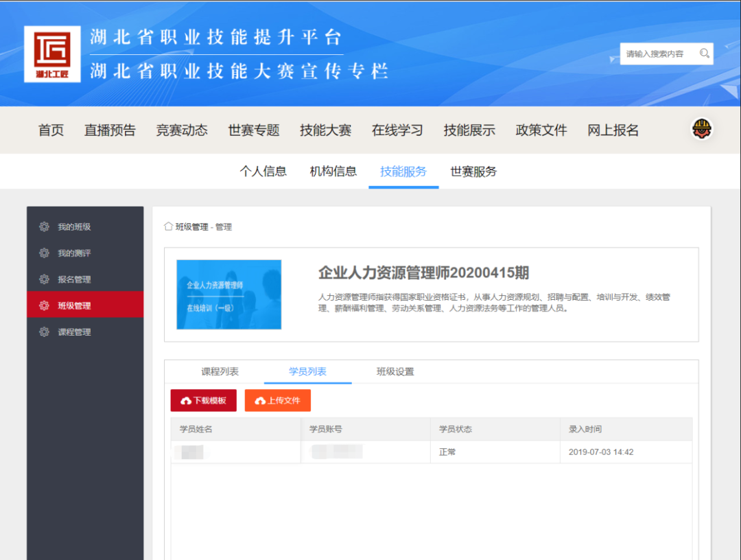This screenshot has width=741, height=560.
Task: Open the user avatar icon
Action: (701, 128)
